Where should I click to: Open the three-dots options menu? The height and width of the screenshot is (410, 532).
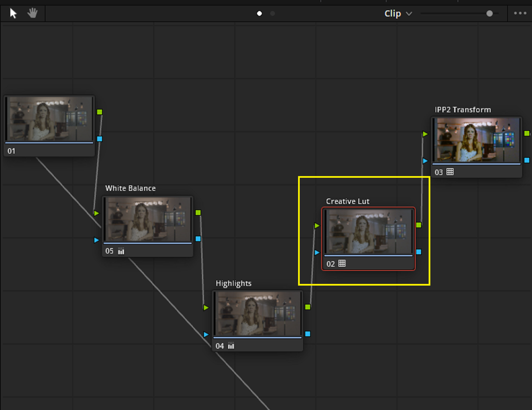520,13
